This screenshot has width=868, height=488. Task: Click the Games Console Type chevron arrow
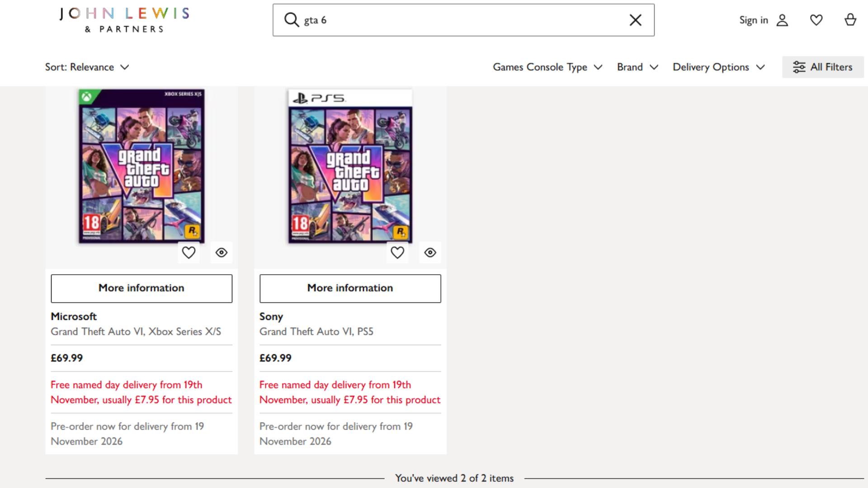598,67
